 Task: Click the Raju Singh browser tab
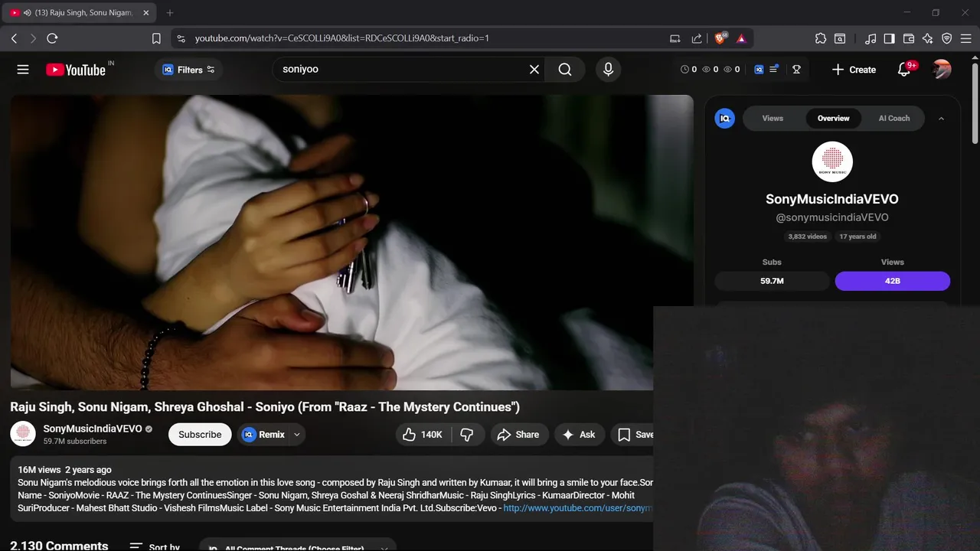[79, 12]
